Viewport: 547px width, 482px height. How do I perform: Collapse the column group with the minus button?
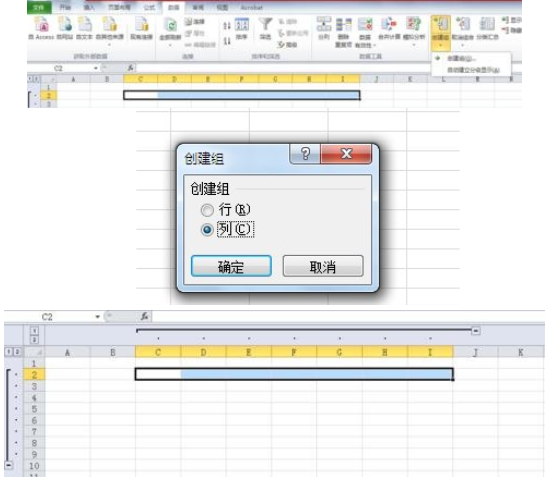[x=475, y=330]
